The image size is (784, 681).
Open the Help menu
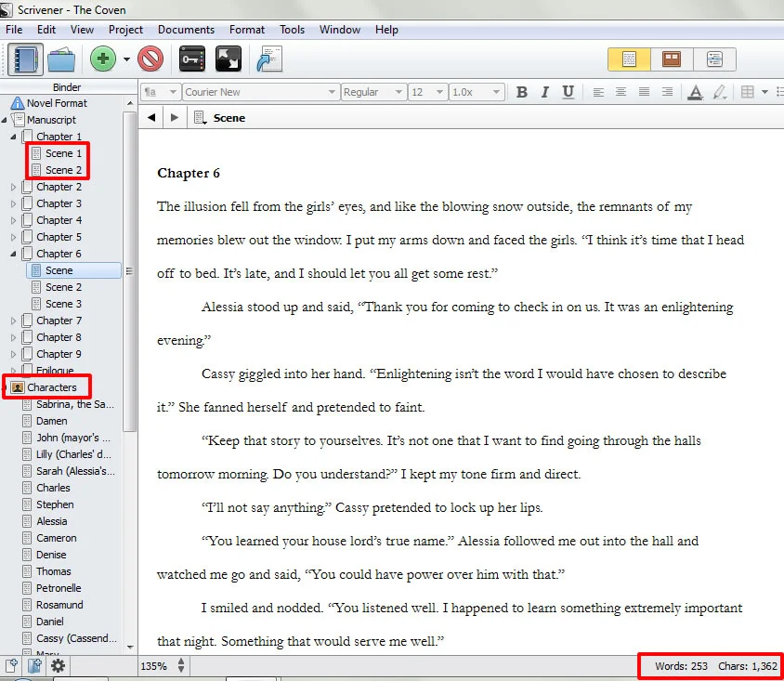(386, 30)
